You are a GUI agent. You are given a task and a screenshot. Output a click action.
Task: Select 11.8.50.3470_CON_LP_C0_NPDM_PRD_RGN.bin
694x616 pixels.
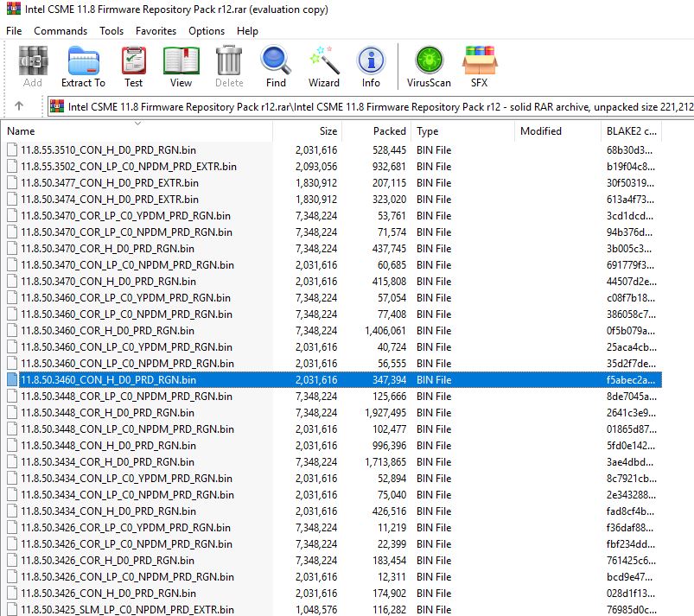coord(127,264)
